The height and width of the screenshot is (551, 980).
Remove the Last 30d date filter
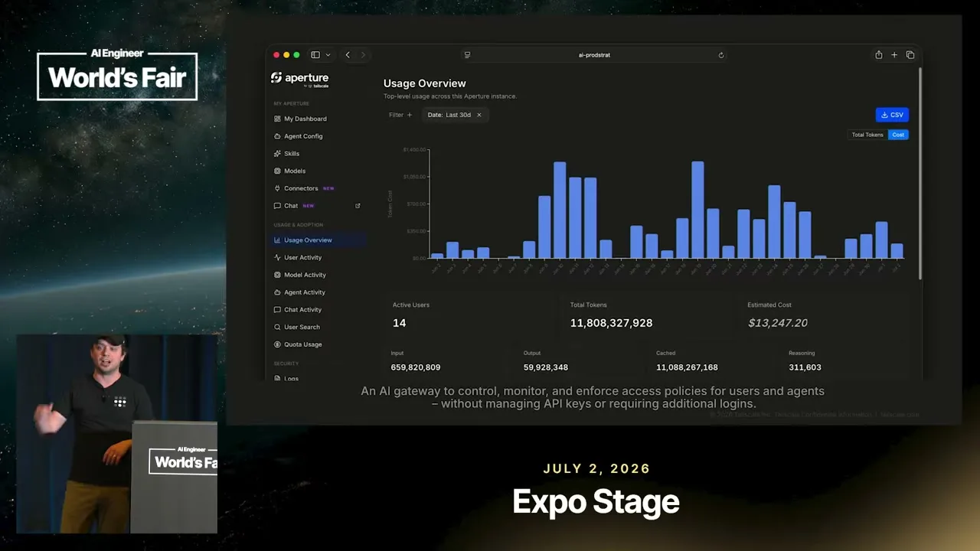click(479, 115)
